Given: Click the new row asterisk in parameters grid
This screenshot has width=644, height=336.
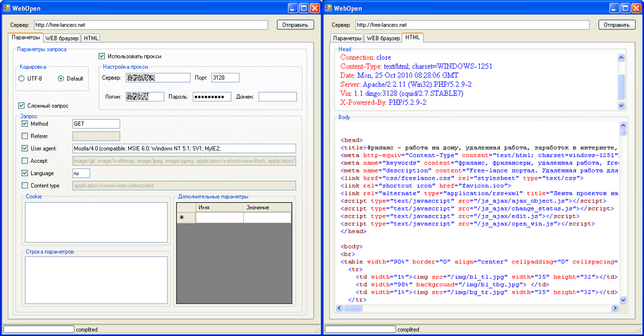Looking at the screenshot, I should (182, 218).
